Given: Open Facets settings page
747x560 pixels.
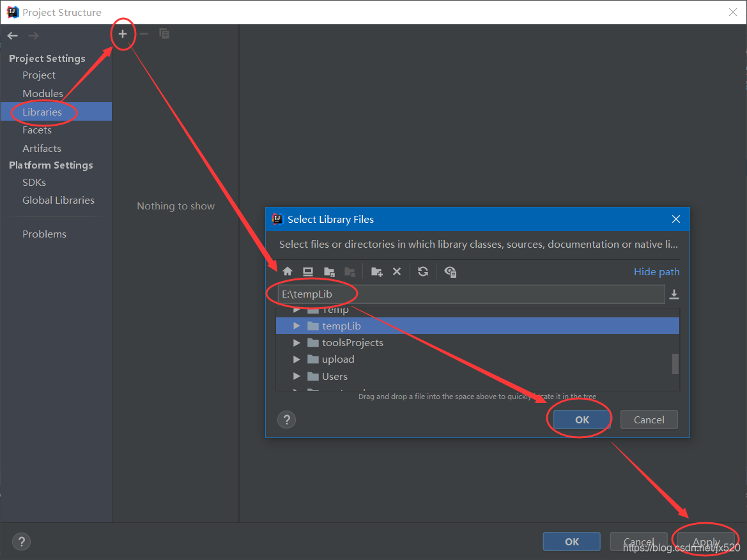Looking at the screenshot, I should [x=36, y=130].
